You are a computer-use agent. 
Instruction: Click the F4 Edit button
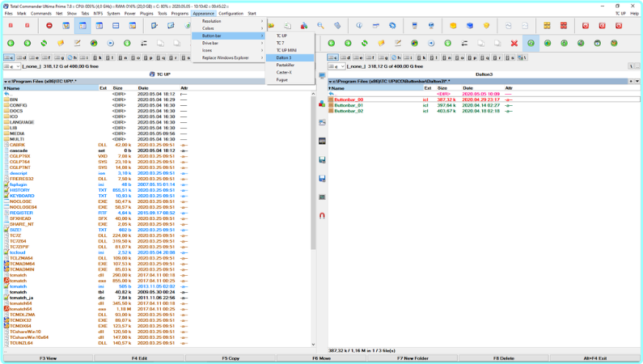click(139, 358)
